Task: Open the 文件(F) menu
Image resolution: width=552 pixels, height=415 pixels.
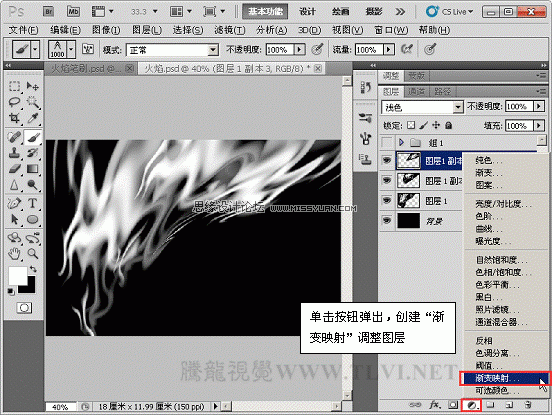Action: pyautogui.click(x=23, y=30)
